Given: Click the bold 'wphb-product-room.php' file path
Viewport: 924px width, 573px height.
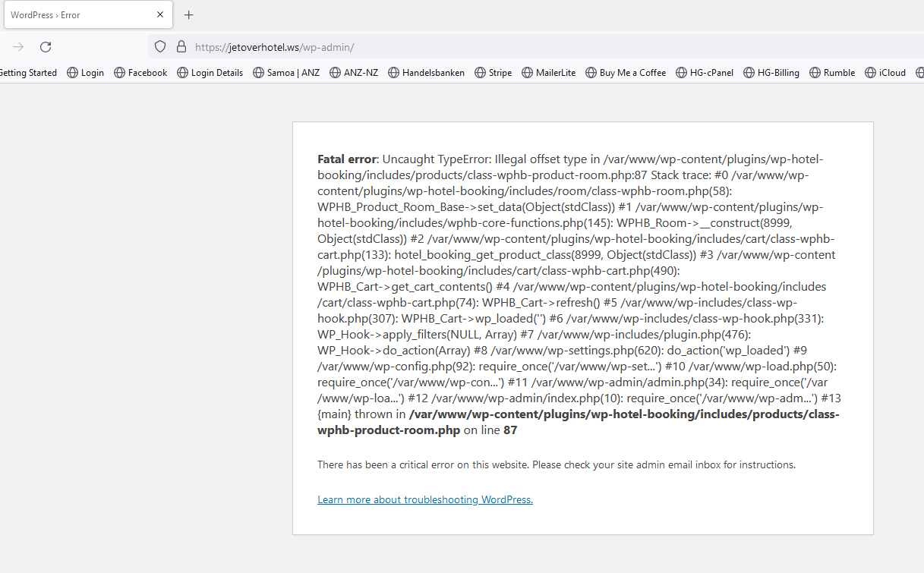Looking at the screenshot, I should pos(389,430).
